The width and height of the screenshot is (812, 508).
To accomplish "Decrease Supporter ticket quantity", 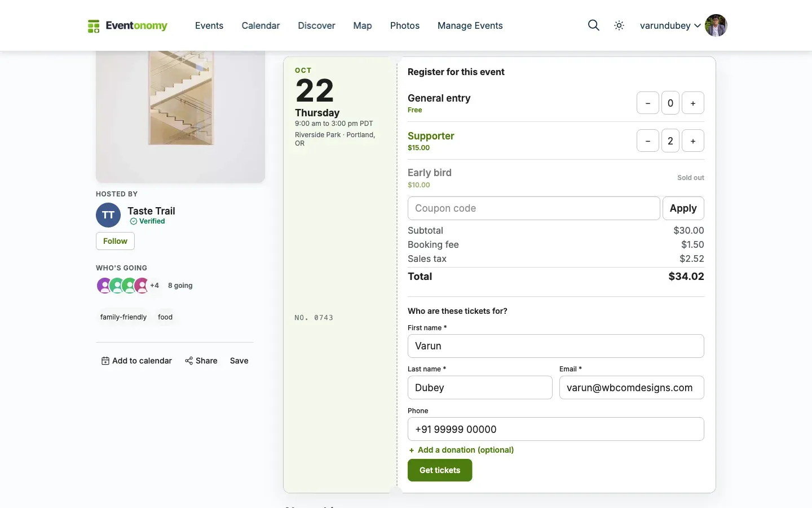I will pos(648,141).
